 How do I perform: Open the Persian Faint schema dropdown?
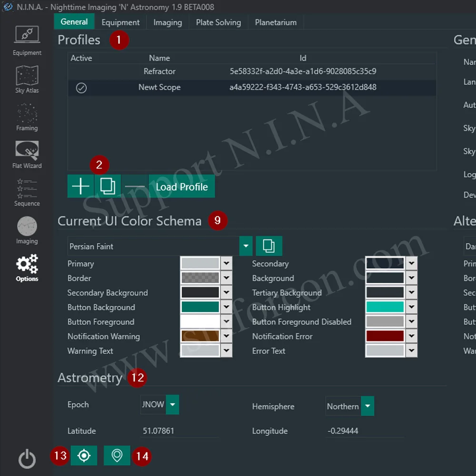point(246,246)
